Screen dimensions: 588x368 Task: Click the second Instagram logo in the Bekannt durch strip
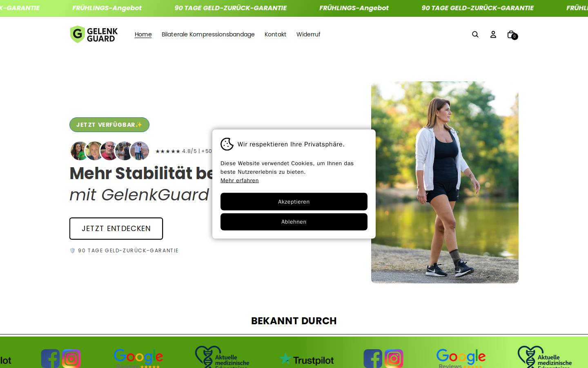394,359
